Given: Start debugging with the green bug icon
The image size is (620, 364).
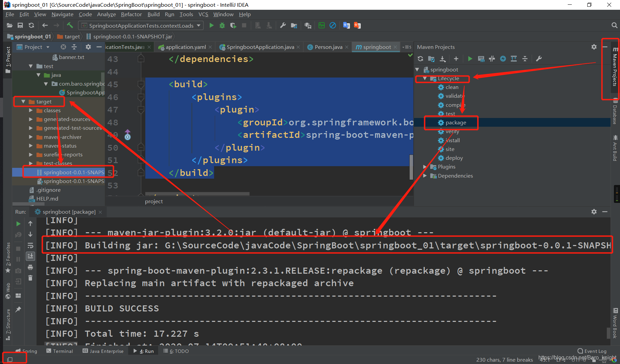Looking at the screenshot, I should pos(222,25).
